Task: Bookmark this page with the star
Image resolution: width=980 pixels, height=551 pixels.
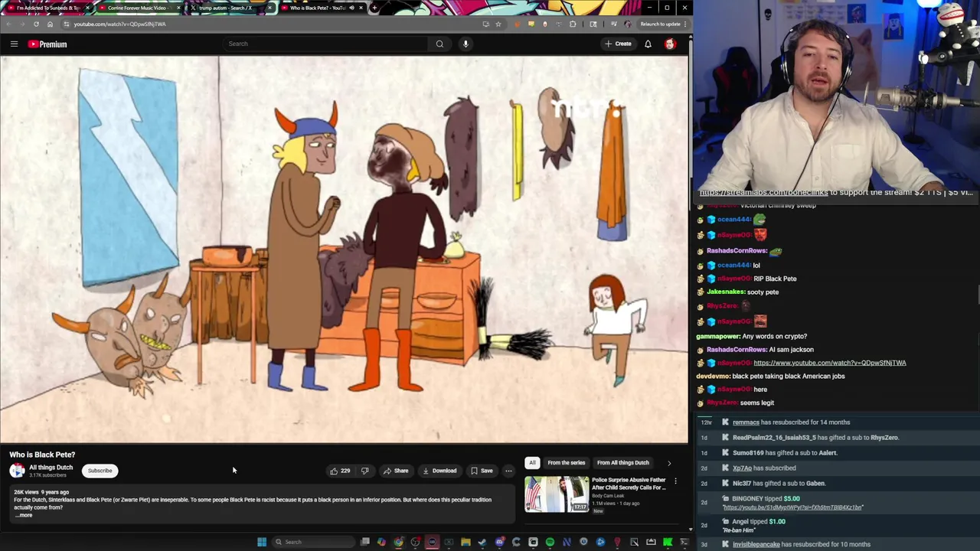Action: 498,24
